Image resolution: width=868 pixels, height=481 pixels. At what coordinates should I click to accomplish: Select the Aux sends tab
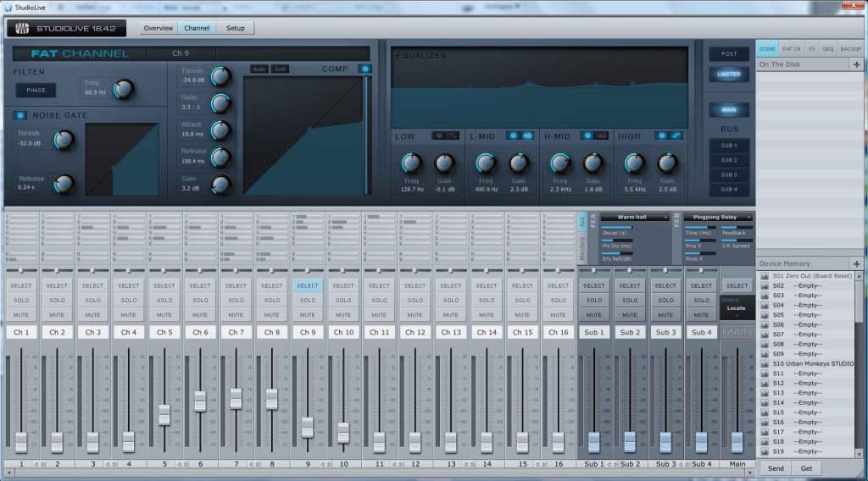point(581,223)
